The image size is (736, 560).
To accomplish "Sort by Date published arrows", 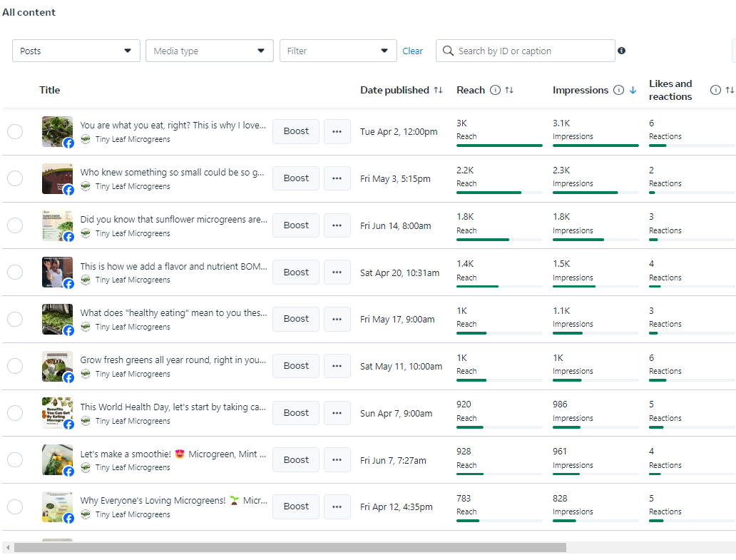I will [438, 91].
